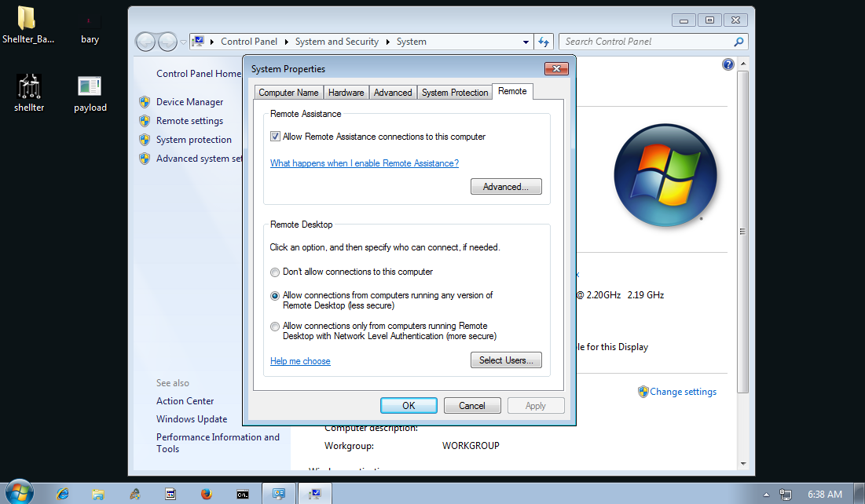Screen dimensions: 865x504
Task: Click the shield icon next to System protection
Action: tap(145, 140)
